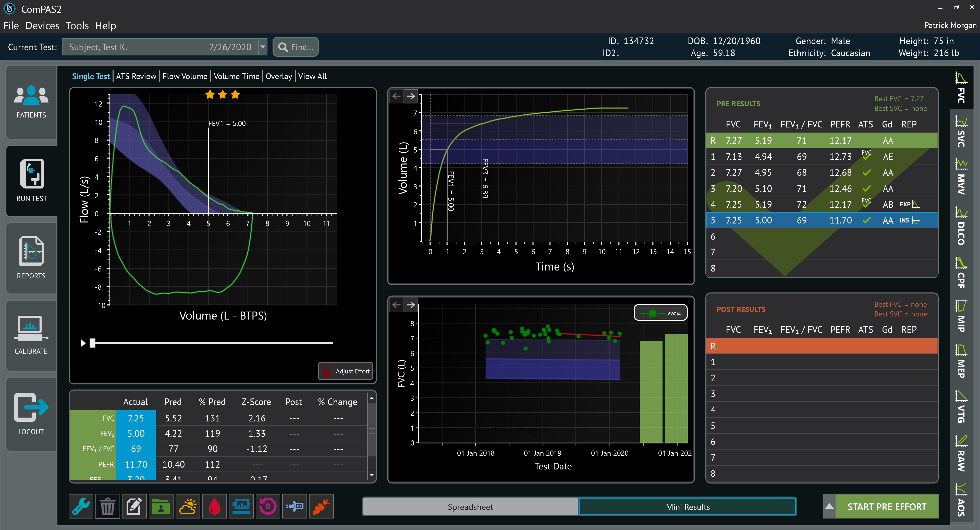Open the Calibrate section
Image resolution: width=980 pixels, height=530 pixels.
32,335
